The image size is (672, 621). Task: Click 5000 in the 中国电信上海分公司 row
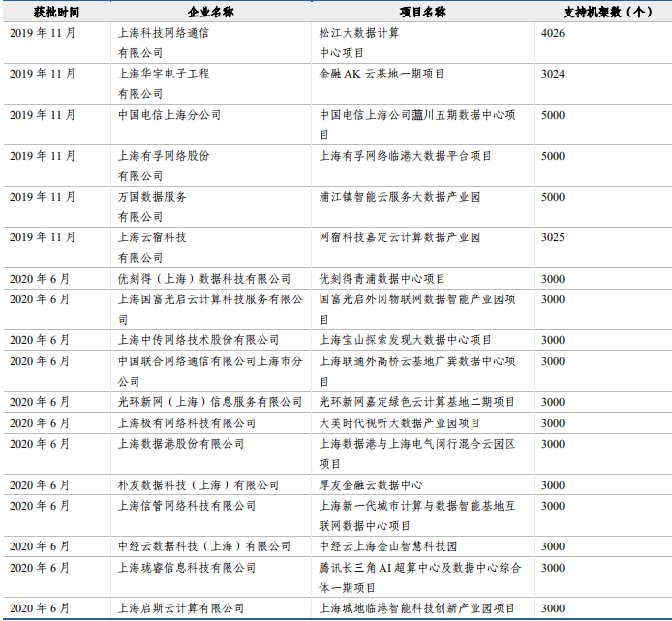coord(553,115)
